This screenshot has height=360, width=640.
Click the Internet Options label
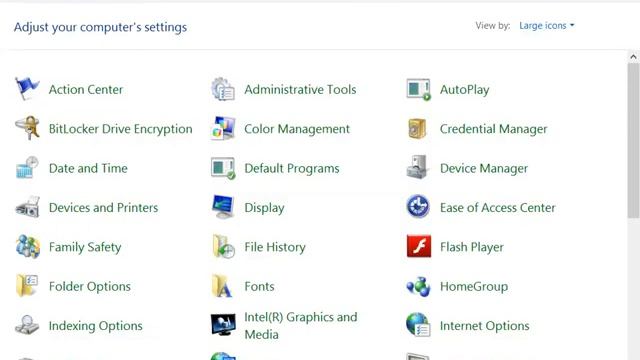pos(484,326)
